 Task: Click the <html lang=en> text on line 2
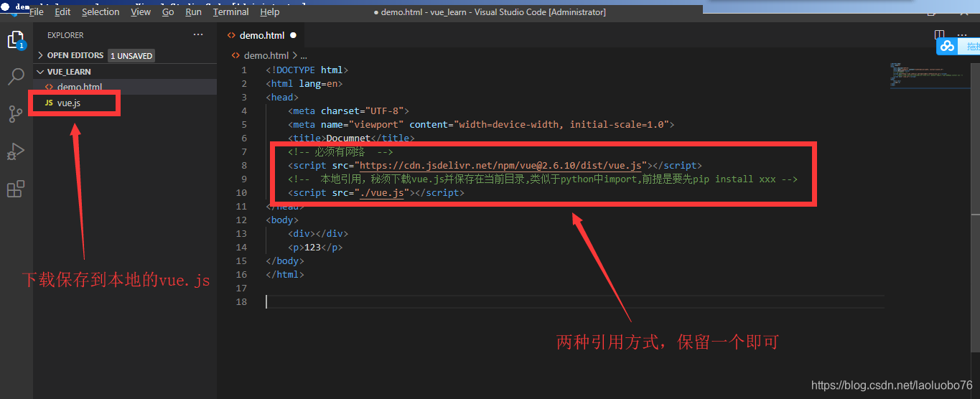[304, 83]
